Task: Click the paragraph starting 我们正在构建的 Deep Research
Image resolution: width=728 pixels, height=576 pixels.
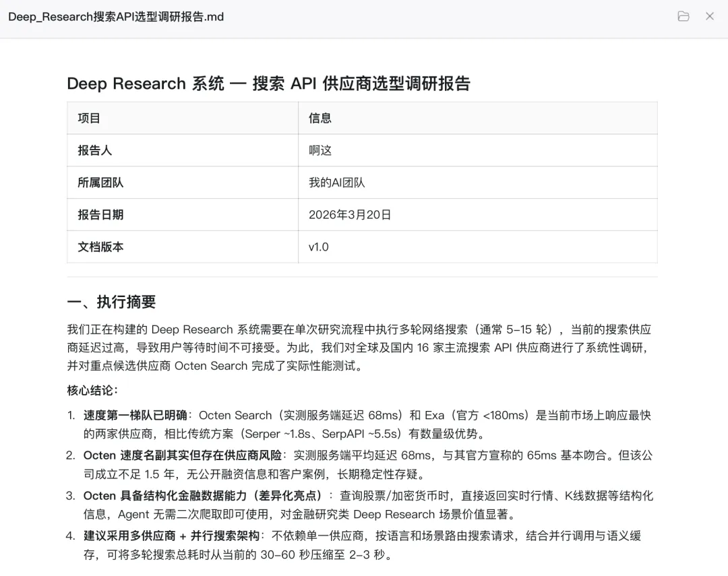Action: [x=360, y=348]
